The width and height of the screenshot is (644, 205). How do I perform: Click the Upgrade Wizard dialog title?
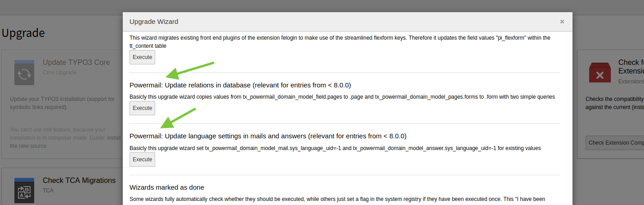point(154,22)
